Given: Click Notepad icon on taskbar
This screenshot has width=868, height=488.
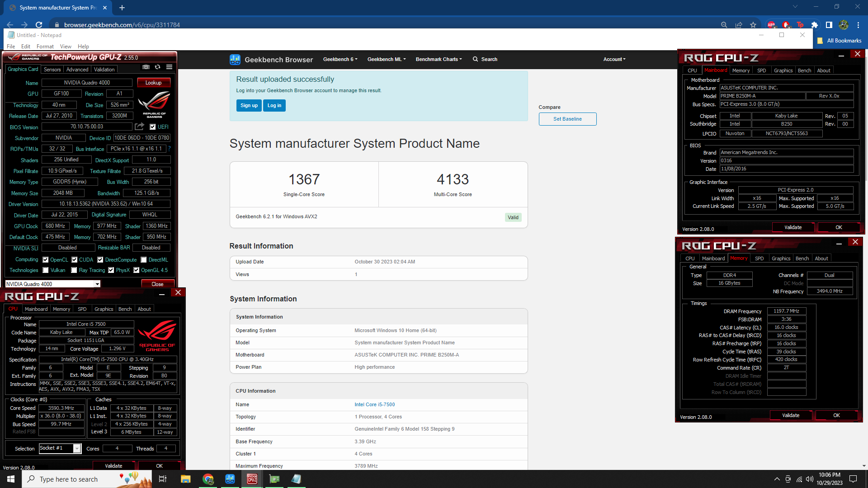Looking at the screenshot, I should 296,479.
